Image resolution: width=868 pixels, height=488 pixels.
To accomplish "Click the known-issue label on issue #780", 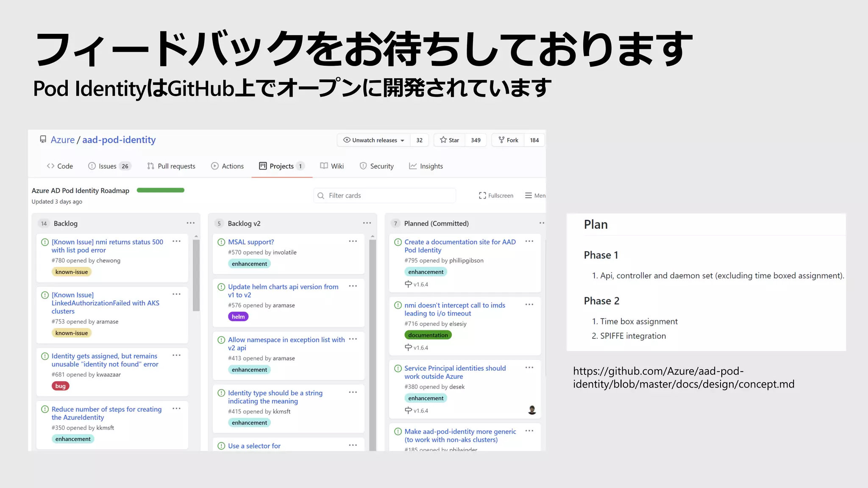I will click(72, 272).
